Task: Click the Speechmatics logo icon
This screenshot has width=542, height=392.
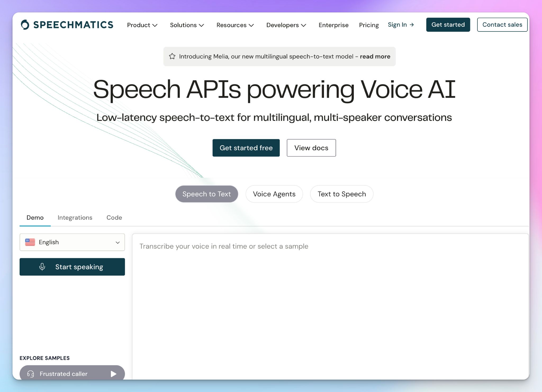Action: click(x=25, y=25)
